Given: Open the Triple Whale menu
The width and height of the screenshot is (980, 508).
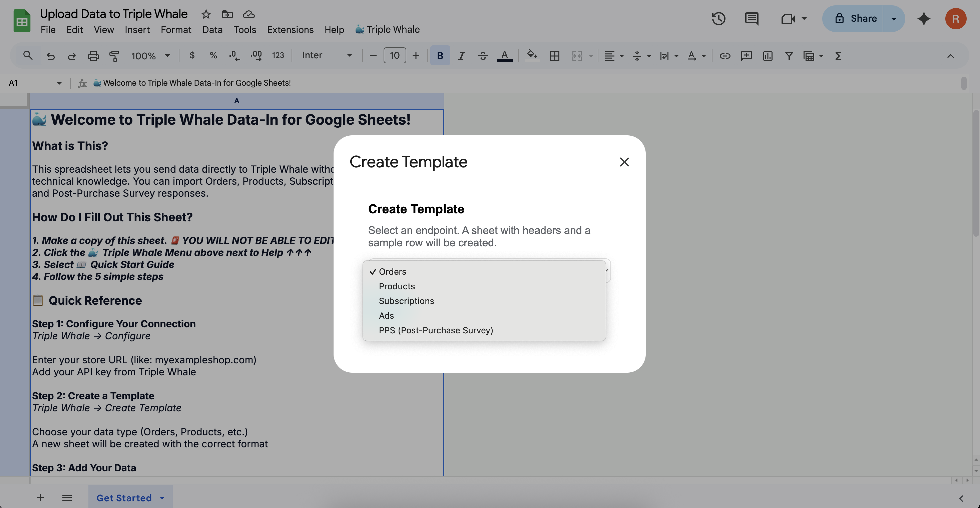Looking at the screenshot, I should [x=387, y=29].
